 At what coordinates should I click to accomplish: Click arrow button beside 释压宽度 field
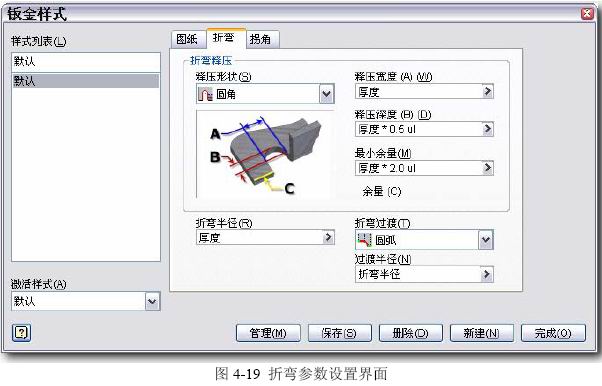[487, 91]
